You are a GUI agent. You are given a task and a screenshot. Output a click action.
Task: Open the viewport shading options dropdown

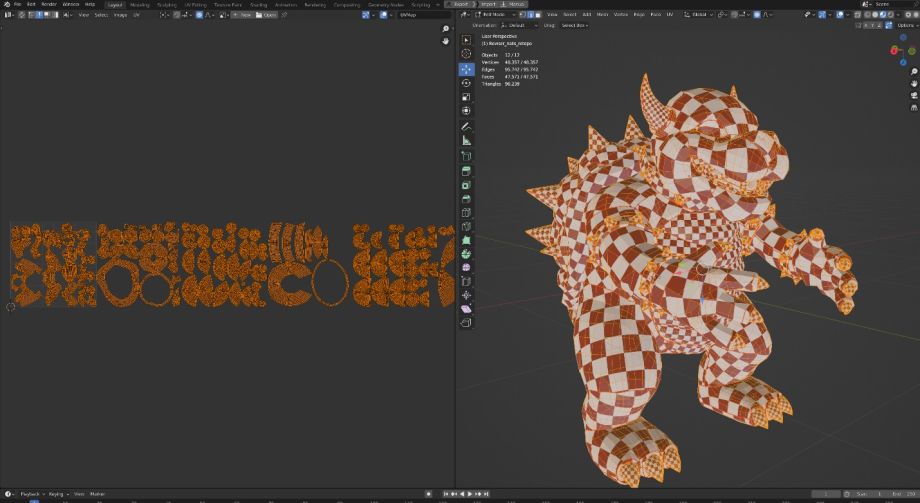point(898,15)
